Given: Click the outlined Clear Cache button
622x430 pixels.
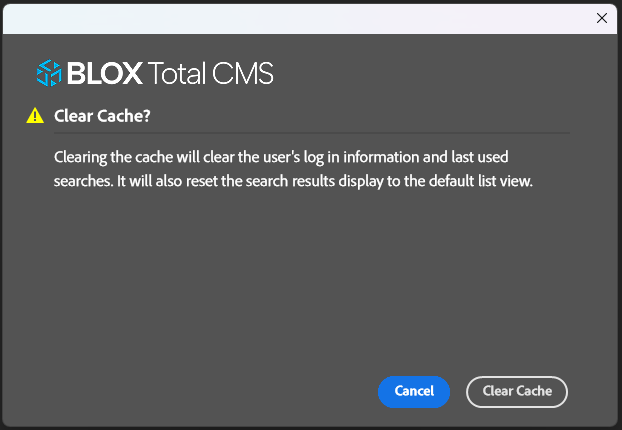Looking at the screenshot, I should point(516,391).
